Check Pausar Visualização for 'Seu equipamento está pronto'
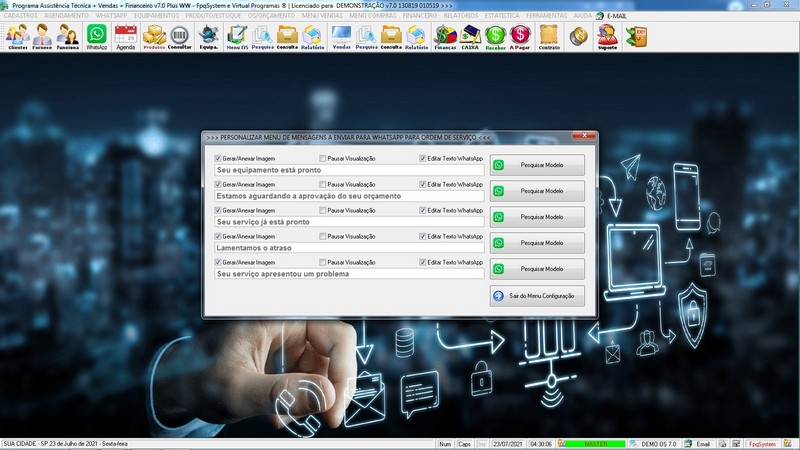This screenshot has height=450, width=800. (322, 159)
